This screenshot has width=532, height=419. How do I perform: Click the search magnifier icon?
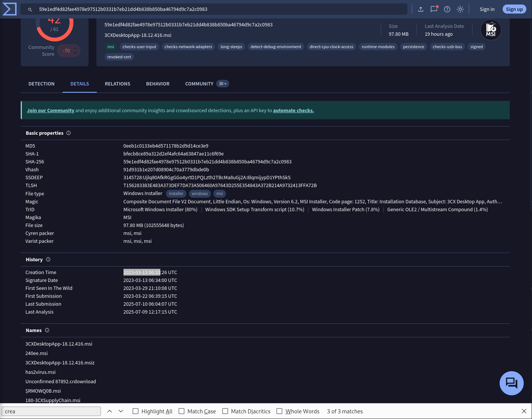click(30, 9)
